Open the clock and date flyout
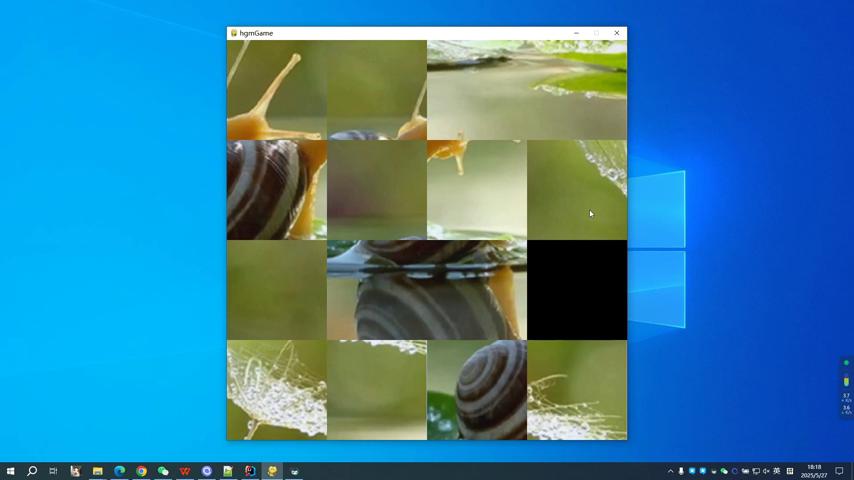 [x=814, y=471]
